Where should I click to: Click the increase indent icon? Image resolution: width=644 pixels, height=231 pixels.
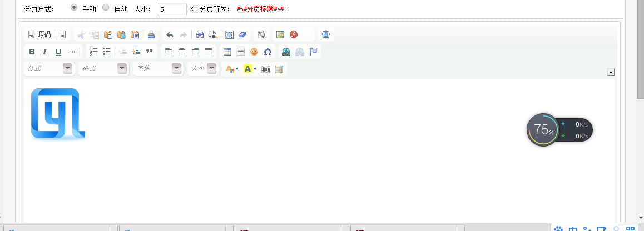pyautogui.click(x=136, y=52)
